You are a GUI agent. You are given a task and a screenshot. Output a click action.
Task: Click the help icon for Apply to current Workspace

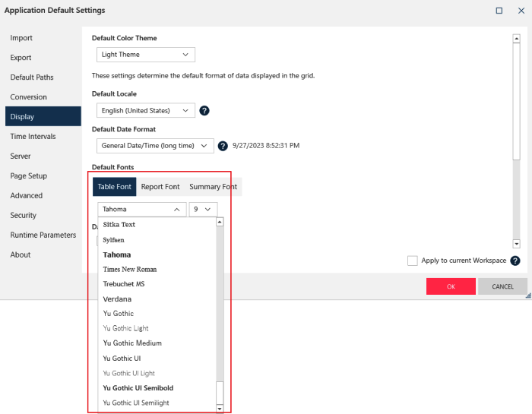(x=515, y=261)
